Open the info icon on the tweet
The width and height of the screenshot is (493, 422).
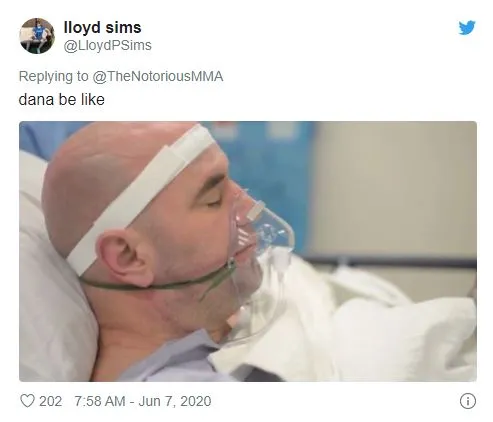click(467, 401)
